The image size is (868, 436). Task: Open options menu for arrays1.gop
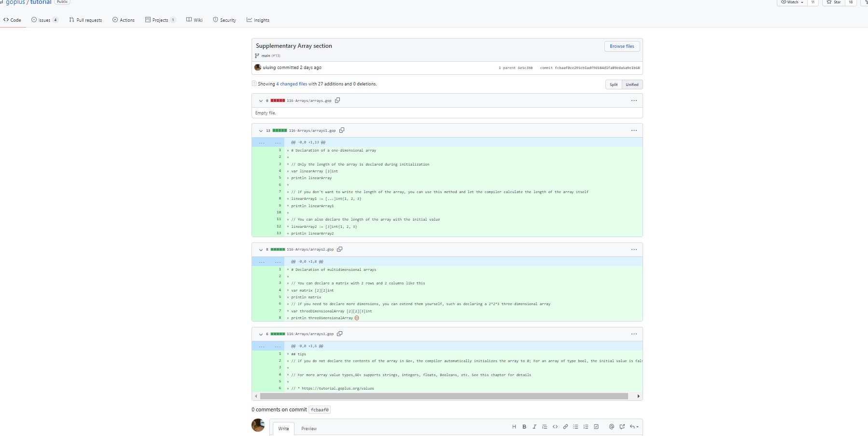634,130
